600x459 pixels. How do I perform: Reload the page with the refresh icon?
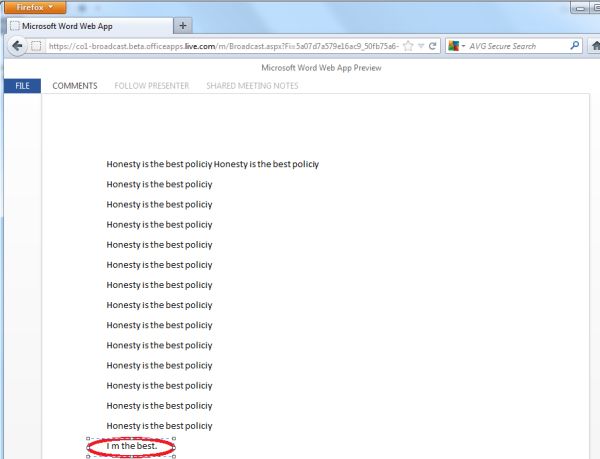coord(432,46)
